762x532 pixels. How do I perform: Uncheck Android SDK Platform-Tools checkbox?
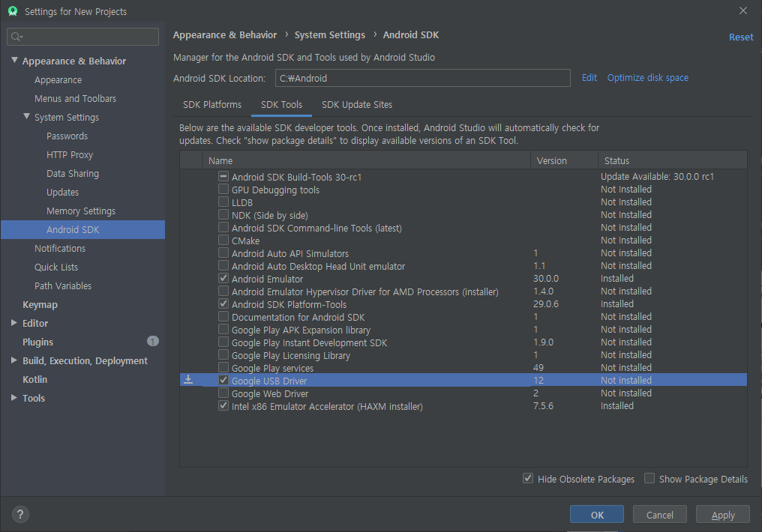pyautogui.click(x=223, y=303)
